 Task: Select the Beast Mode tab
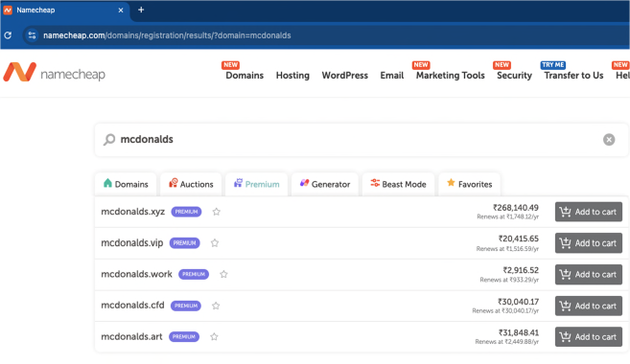[398, 184]
